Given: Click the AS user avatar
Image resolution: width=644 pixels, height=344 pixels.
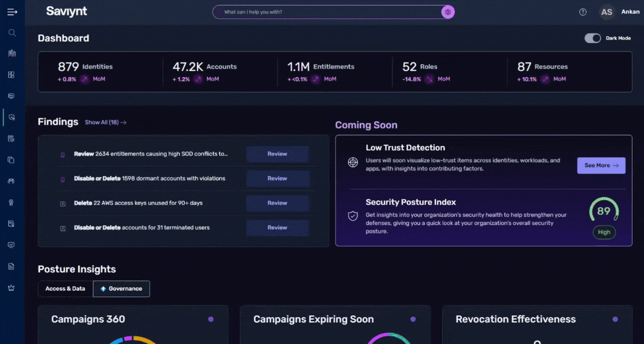Looking at the screenshot, I should click(x=607, y=12).
